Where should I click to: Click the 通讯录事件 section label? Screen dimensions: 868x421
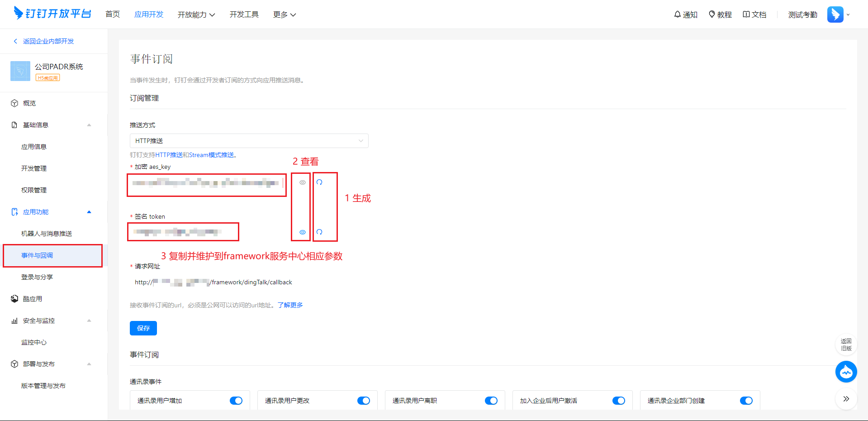(x=146, y=382)
